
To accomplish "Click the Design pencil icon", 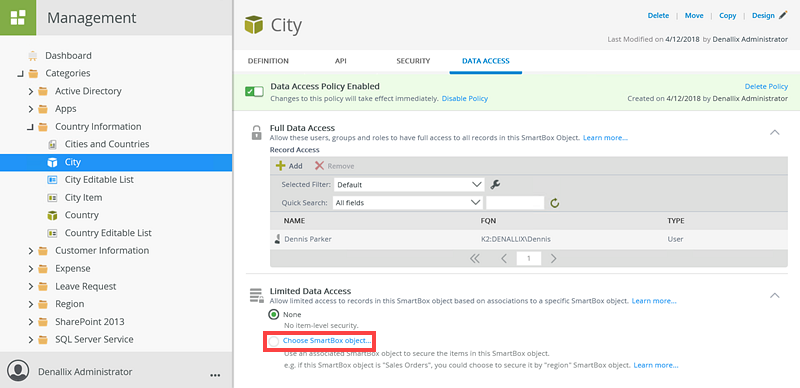I will pos(783,15).
